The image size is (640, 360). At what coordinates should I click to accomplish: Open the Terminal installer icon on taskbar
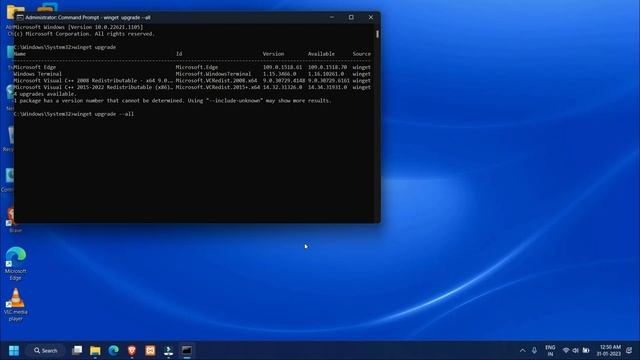[168, 351]
